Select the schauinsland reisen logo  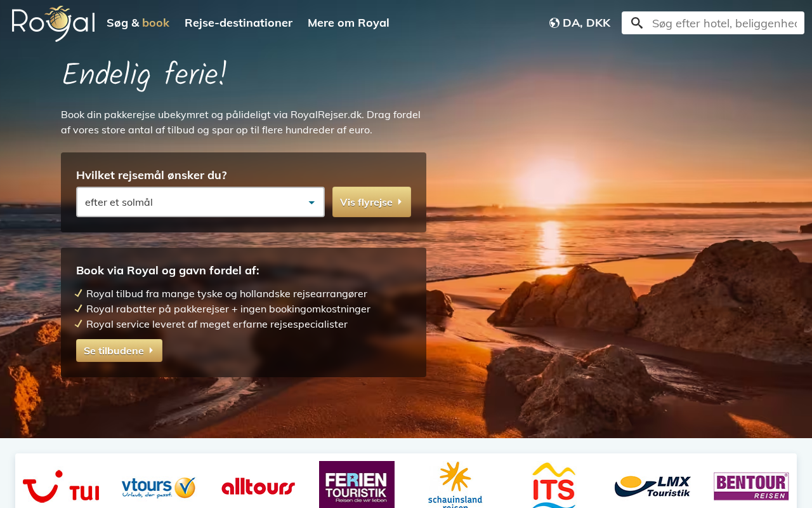coord(455,485)
